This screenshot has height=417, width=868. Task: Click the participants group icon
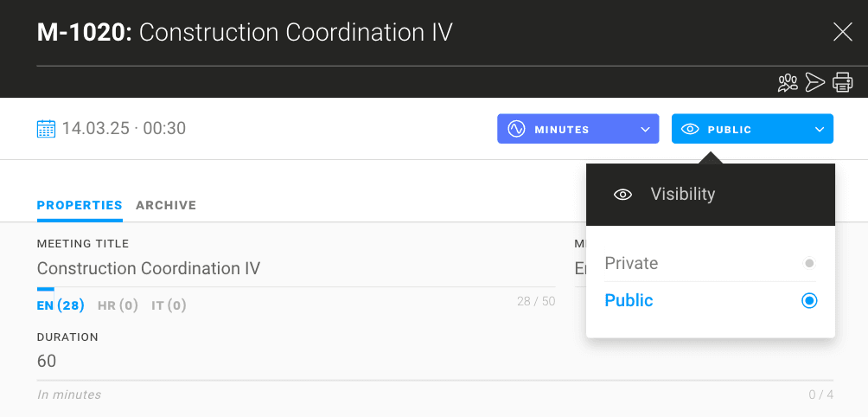click(x=788, y=82)
